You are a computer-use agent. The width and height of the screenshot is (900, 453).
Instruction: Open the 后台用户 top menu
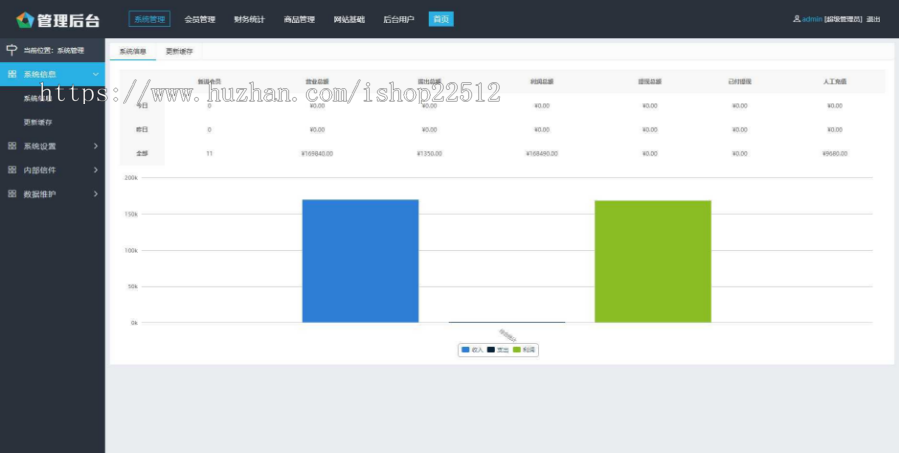(x=399, y=20)
